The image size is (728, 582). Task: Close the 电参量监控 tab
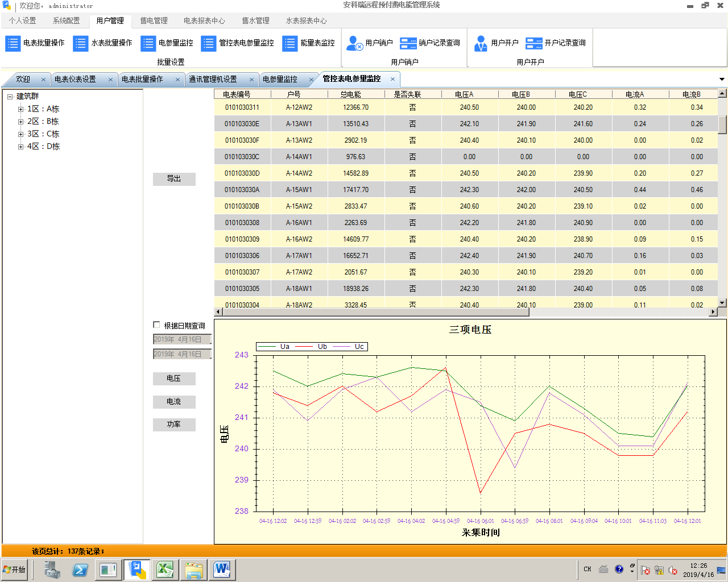(311, 80)
